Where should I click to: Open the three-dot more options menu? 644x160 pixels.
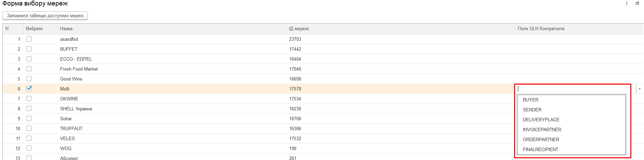pyautogui.click(x=627, y=3)
